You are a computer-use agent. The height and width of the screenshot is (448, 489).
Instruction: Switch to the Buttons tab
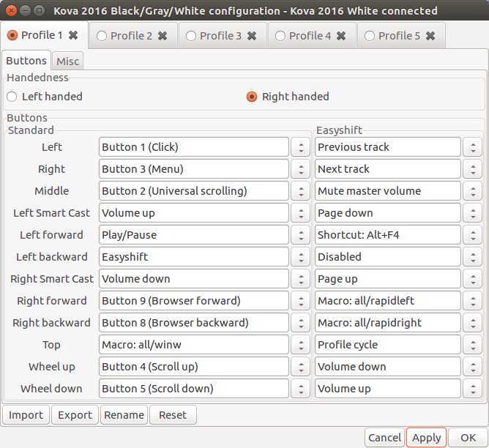(x=26, y=61)
